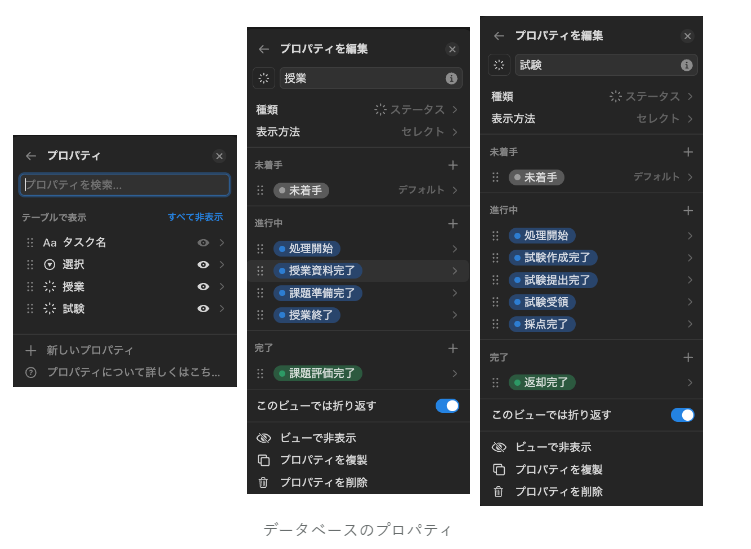Toggle visibility eye for 選択 property

coord(203,264)
